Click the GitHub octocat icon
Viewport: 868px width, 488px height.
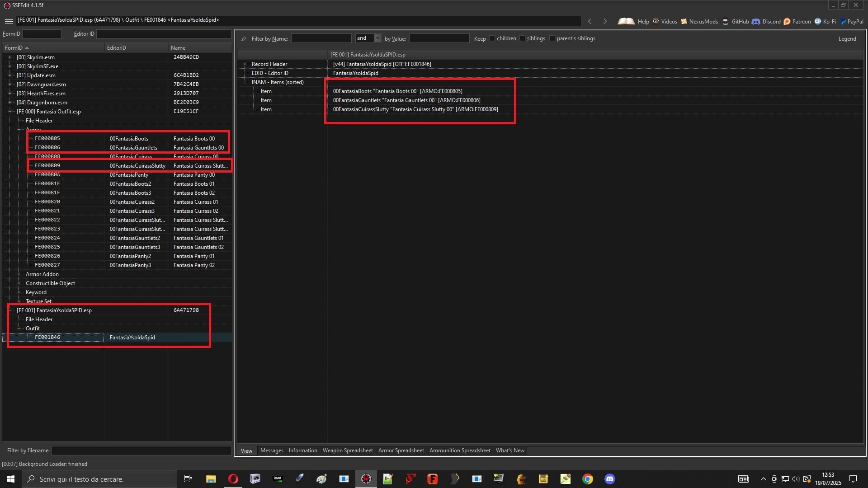[726, 21]
